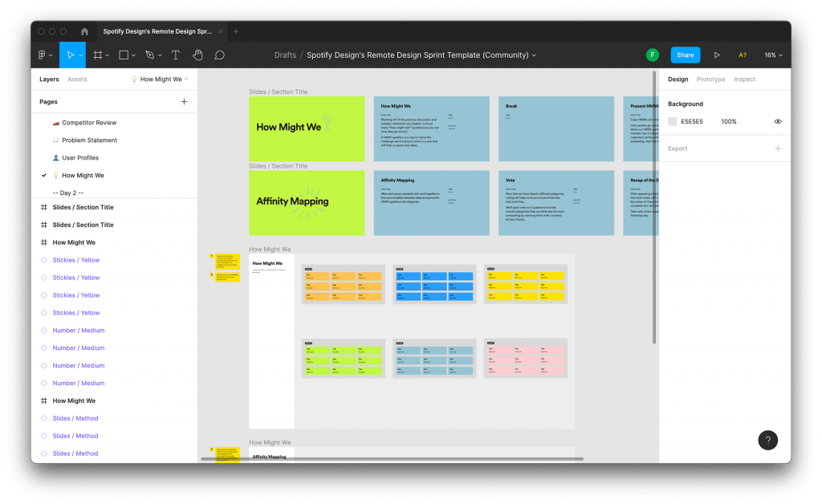Click the user avatar F
Viewport: 822px width, 504px height.
pos(652,55)
